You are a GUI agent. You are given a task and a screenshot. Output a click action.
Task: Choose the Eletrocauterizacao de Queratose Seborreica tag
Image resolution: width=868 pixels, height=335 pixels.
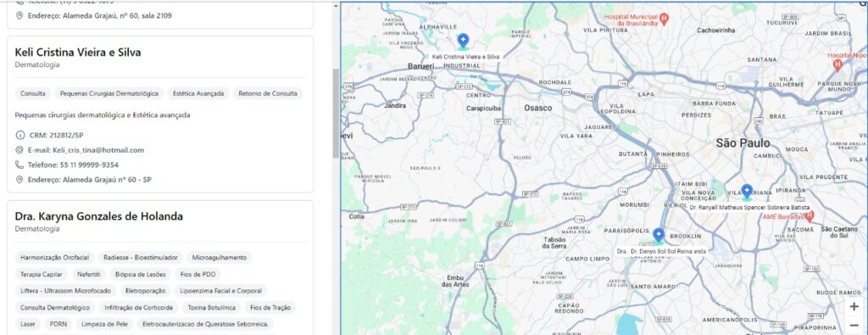[205, 324]
